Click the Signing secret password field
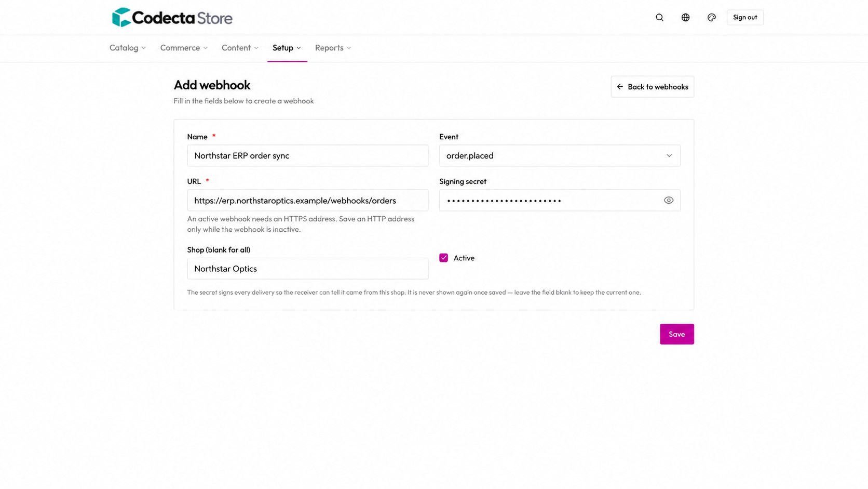Screen dimensions: 868x489 click(560, 200)
